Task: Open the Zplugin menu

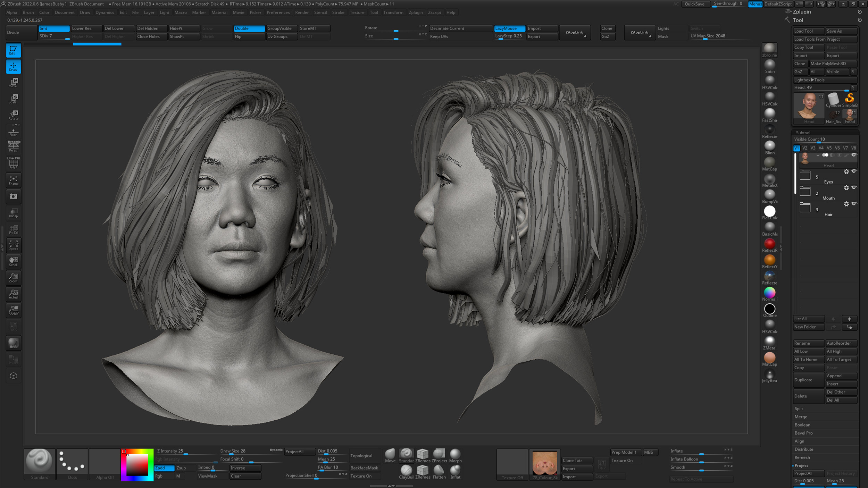Action: (x=416, y=12)
